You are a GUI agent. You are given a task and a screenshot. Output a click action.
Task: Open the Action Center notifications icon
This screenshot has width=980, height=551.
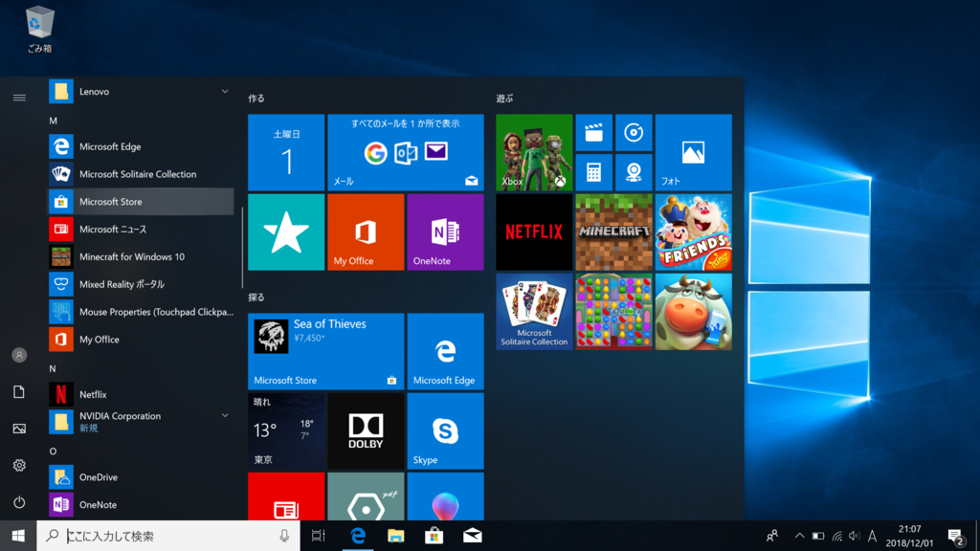pyautogui.click(x=956, y=536)
